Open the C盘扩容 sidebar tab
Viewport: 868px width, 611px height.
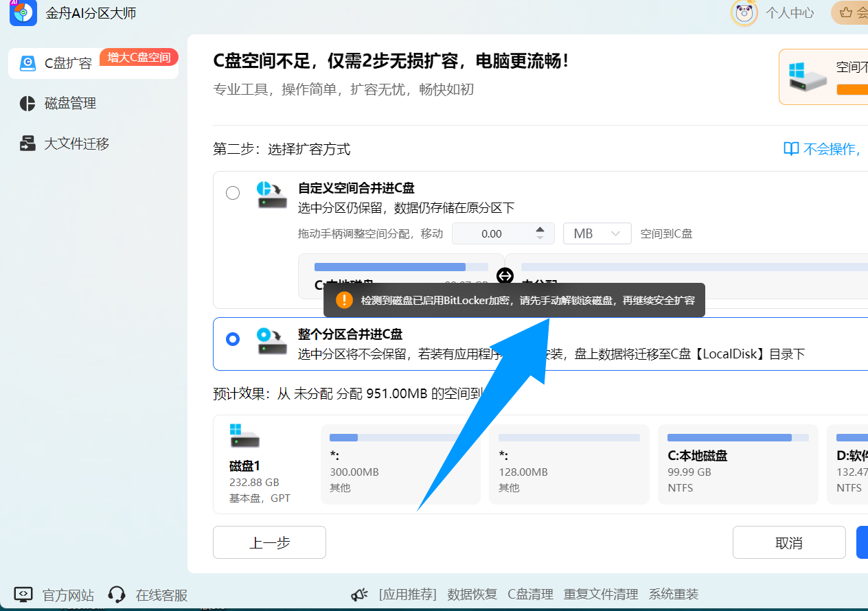coord(93,63)
